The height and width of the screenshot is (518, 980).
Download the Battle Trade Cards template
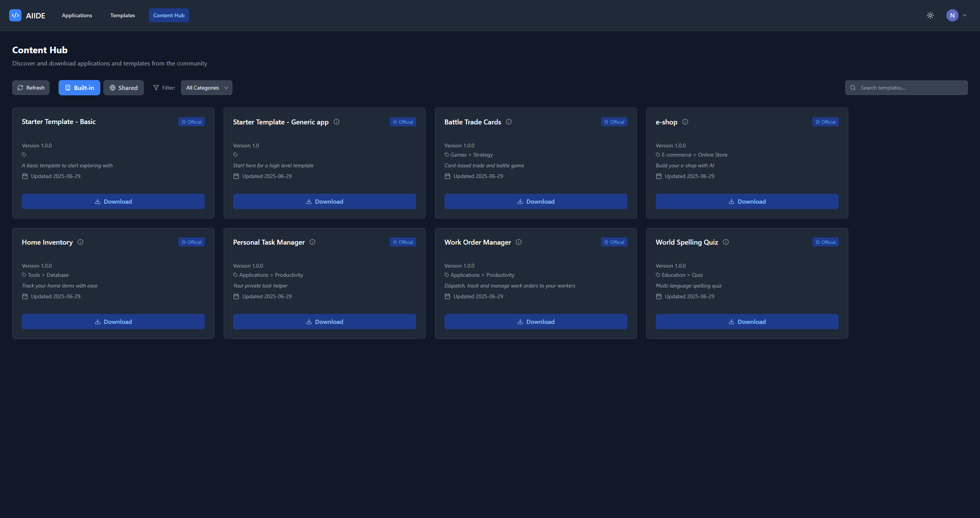[536, 201]
